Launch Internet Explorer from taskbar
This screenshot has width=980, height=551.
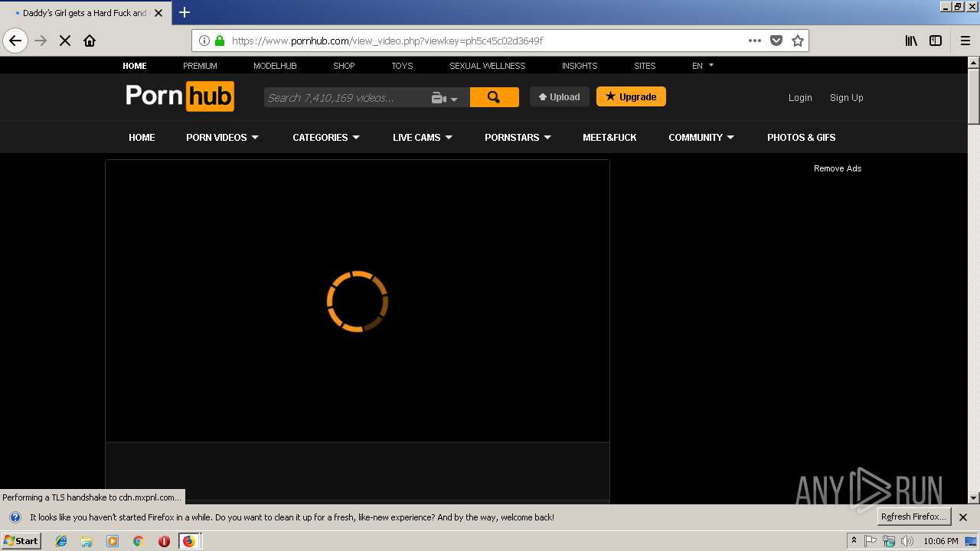[61, 541]
